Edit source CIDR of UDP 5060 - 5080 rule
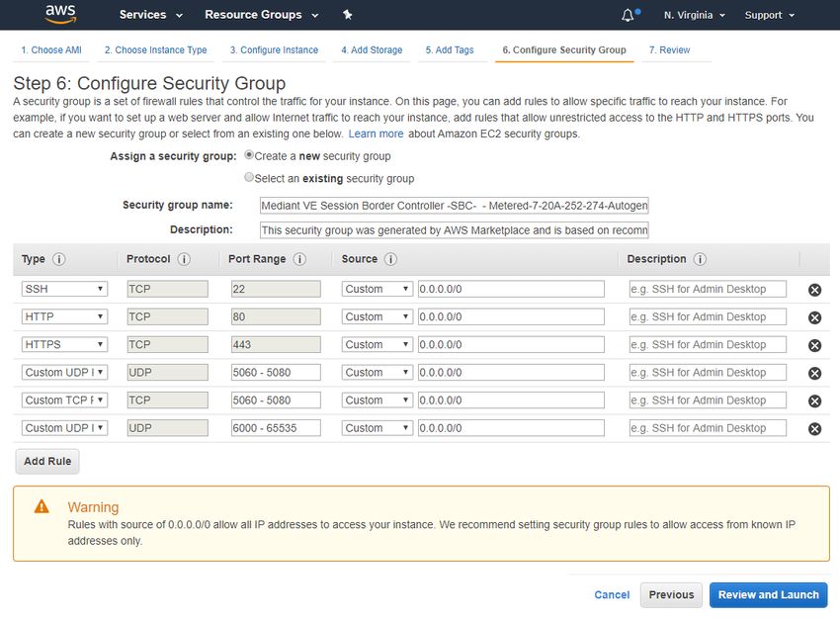This screenshot has width=840, height=621. pos(511,373)
